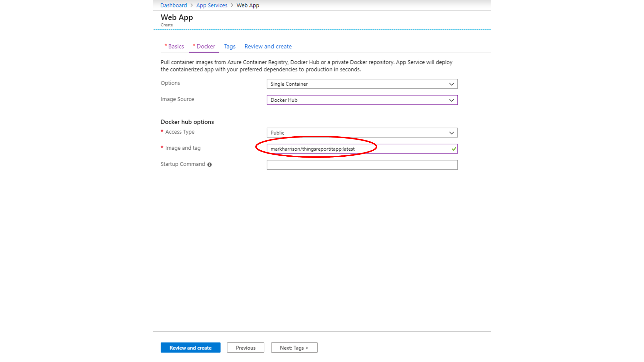Click the green validation checkmark icon
Screen dimensions: 644x362
(454, 149)
